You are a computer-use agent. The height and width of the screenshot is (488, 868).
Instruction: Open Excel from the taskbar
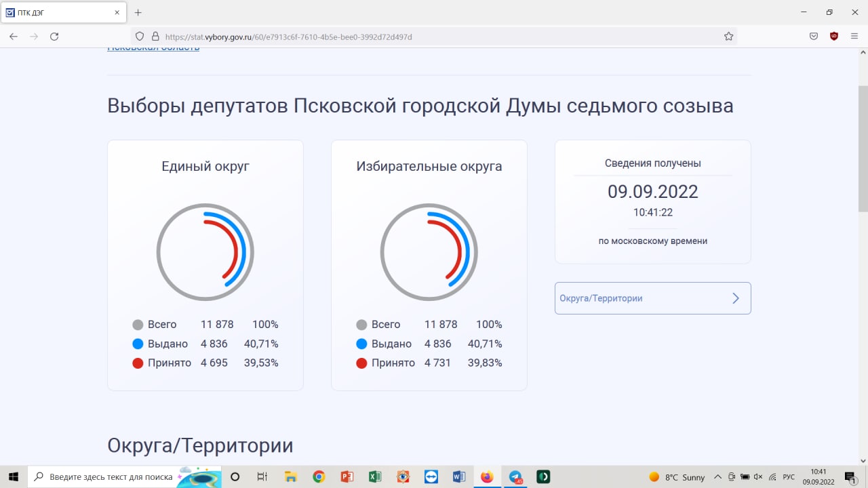[x=375, y=477]
